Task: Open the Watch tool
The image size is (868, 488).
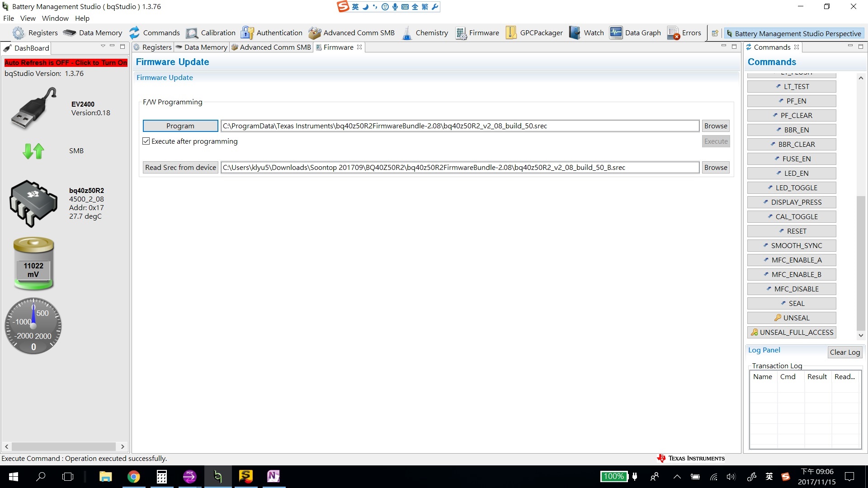Action: tap(586, 33)
